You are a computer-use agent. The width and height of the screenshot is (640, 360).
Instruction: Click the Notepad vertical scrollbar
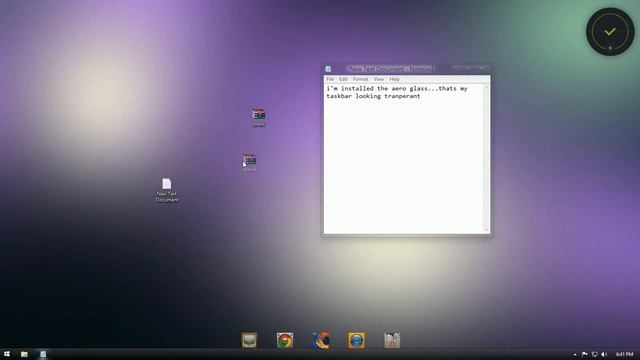coord(487,159)
